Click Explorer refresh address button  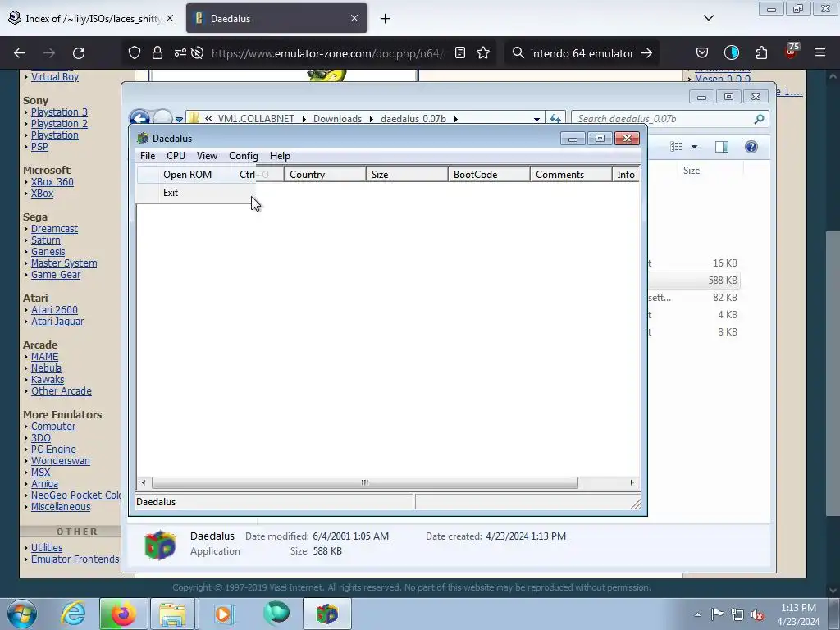pyautogui.click(x=555, y=119)
